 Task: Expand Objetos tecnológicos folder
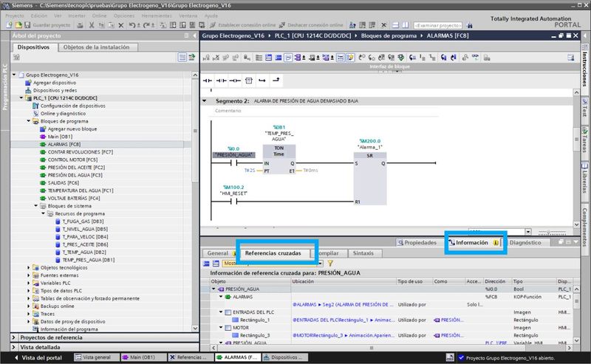29,267
